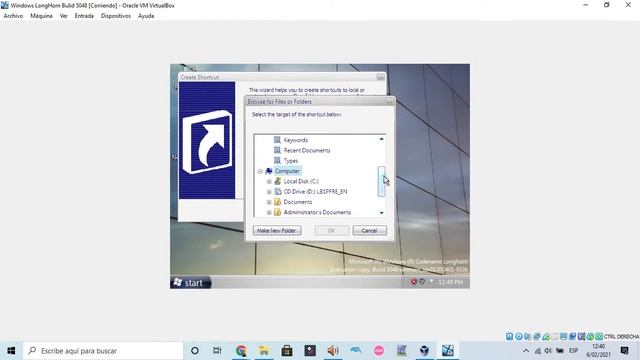Click the folder tree scrollbar thumb
Screen dimensions: 640x360
(x=381, y=181)
